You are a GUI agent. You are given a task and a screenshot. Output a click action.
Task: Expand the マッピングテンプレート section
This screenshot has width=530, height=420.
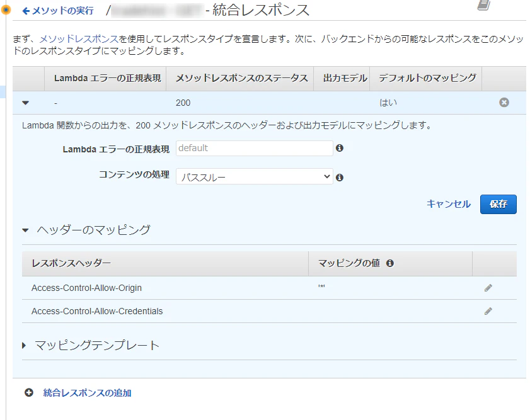(x=24, y=346)
